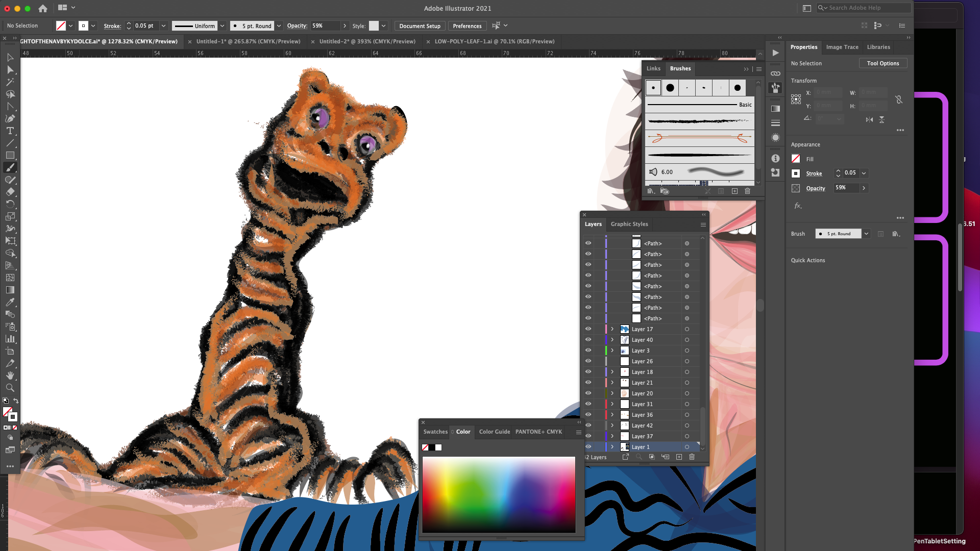Select the Rectangle tool
980x551 pixels.
click(10, 155)
